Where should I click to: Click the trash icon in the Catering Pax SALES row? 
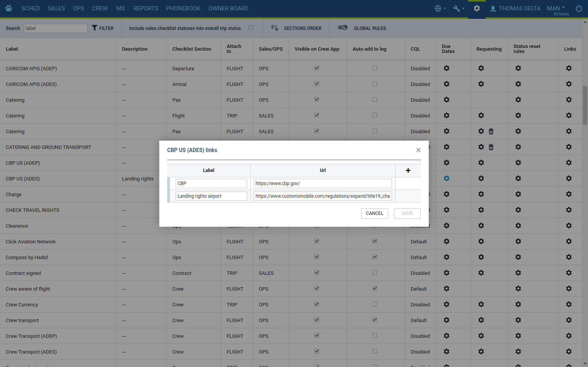(x=491, y=131)
